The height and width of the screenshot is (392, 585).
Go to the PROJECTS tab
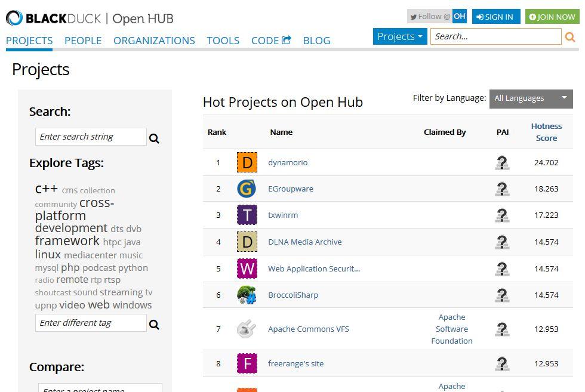tap(29, 41)
